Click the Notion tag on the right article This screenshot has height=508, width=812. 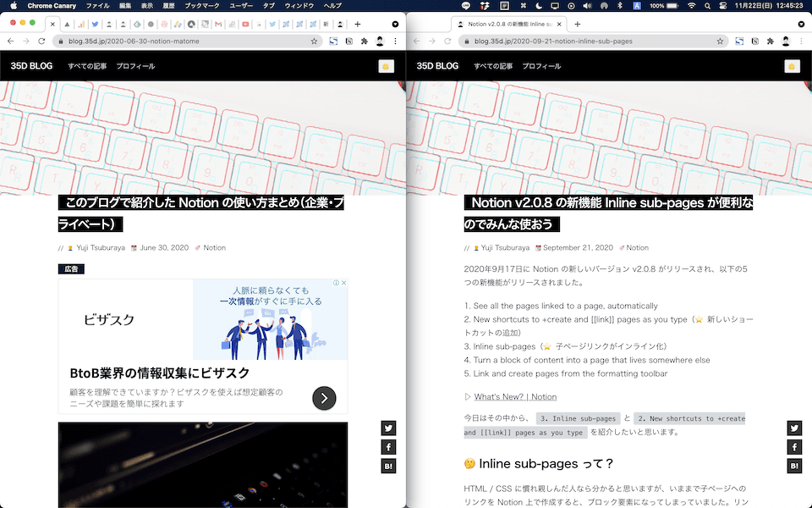pyautogui.click(x=638, y=248)
